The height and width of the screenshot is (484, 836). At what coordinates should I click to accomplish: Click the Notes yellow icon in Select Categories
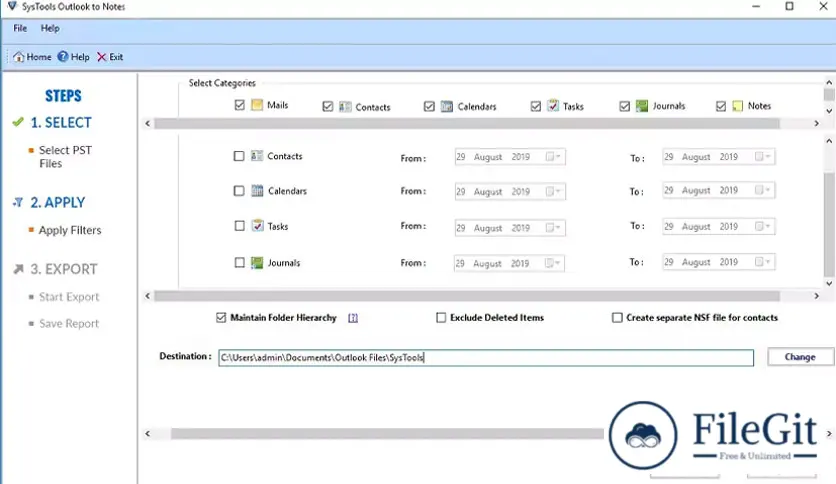737,106
